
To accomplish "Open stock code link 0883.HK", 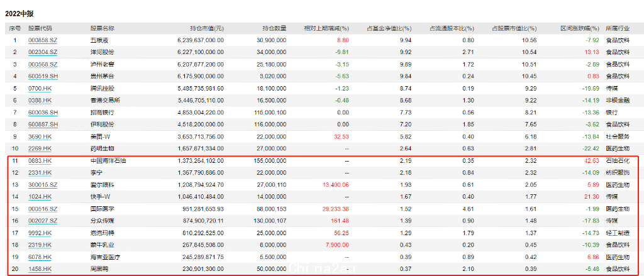I will coord(40,161).
